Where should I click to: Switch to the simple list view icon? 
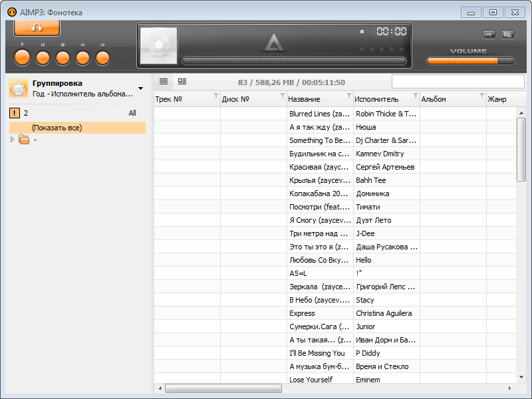[164, 81]
